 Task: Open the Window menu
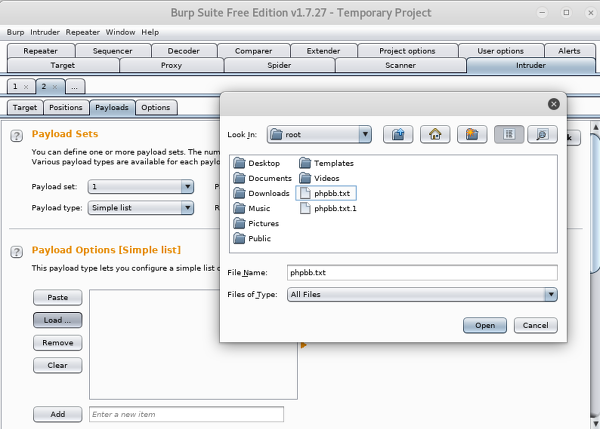(x=121, y=32)
